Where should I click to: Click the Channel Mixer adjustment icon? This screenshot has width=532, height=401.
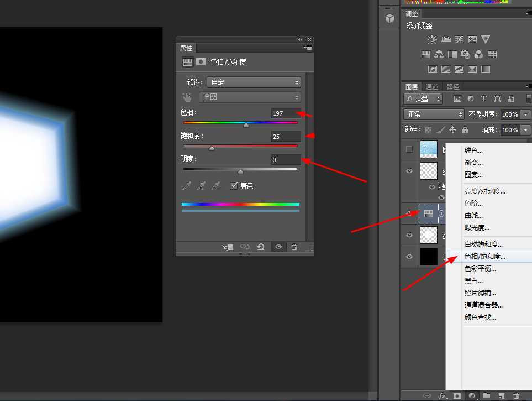[x=479, y=54]
